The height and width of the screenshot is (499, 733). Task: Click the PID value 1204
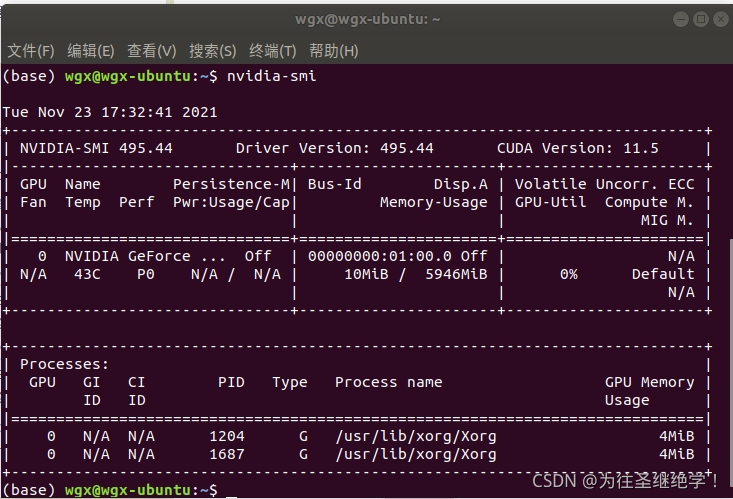tap(227, 436)
